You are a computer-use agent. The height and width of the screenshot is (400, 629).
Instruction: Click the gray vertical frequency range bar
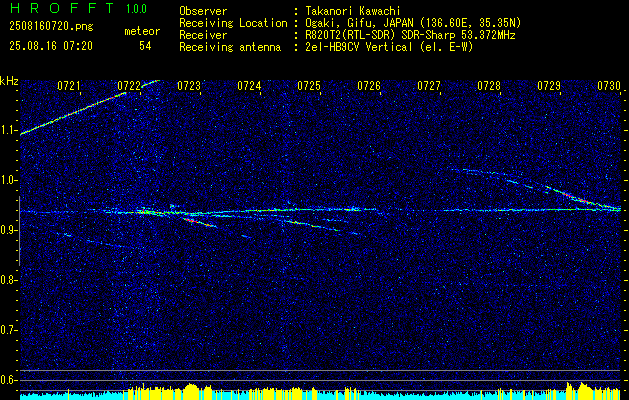click(19, 231)
